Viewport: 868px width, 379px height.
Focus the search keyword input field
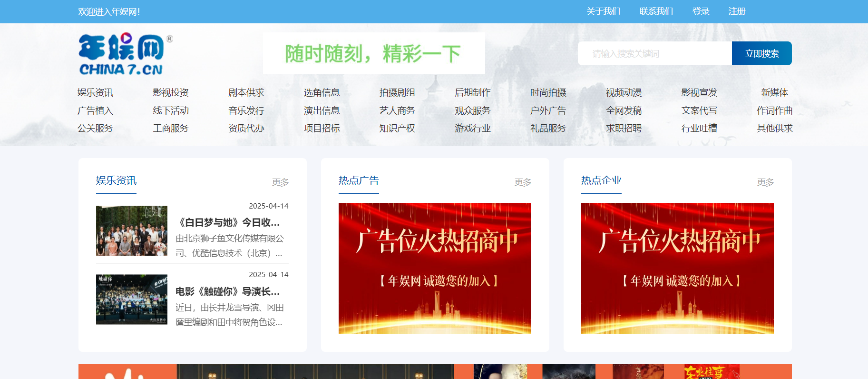click(654, 53)
